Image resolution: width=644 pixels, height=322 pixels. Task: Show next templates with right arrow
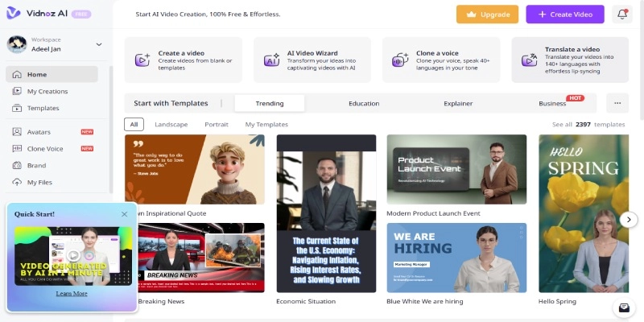(x=628, y=219)
